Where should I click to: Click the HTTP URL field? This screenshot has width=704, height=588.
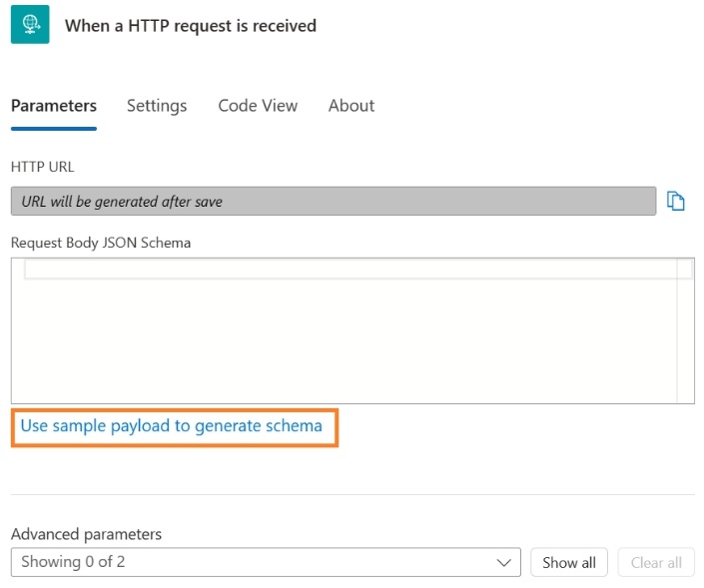(x=333, y=201)
